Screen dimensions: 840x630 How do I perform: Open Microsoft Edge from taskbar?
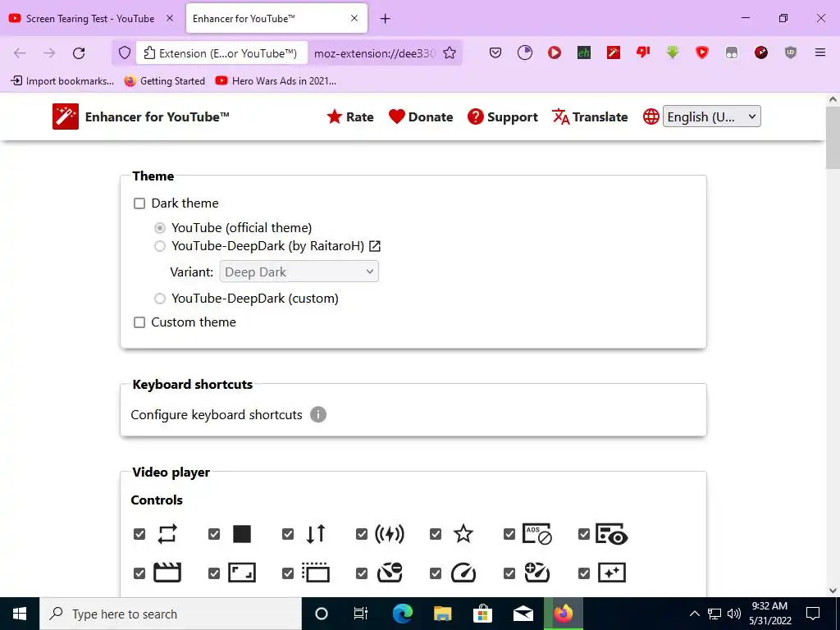[x=403, y=614]
